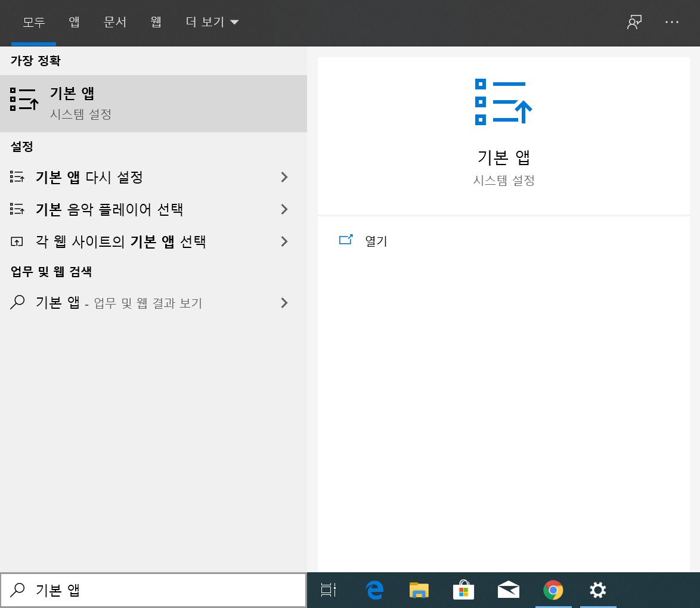Open the 더 보기 dropdown
This screenshot has height=608, width=700.
[x=212, y=22]
